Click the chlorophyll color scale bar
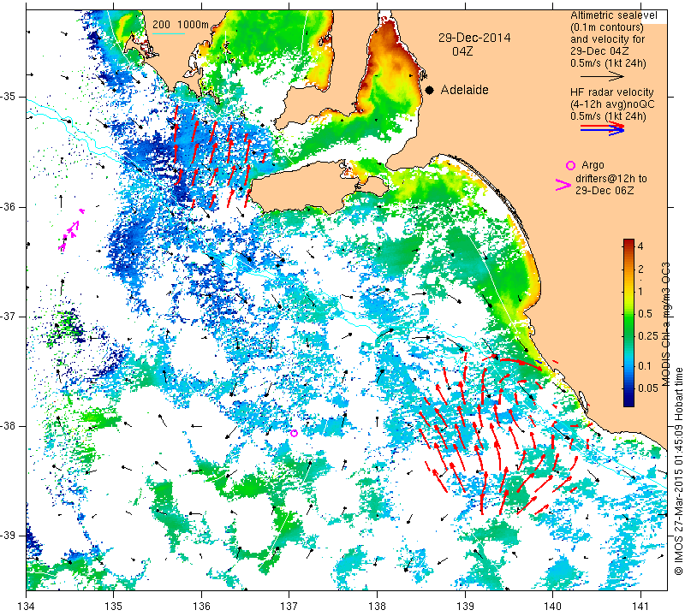 (628, 323)
